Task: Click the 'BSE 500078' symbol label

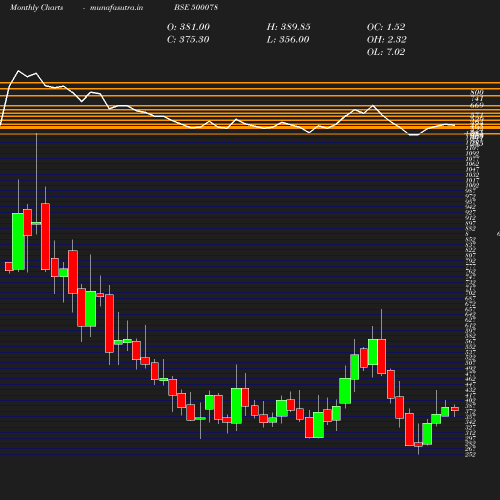Action: 196,7
